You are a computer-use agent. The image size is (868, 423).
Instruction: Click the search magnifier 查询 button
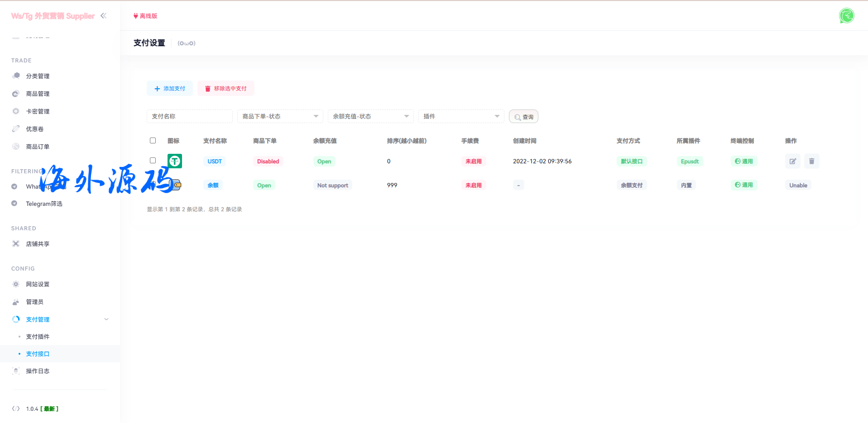(523, 117)
